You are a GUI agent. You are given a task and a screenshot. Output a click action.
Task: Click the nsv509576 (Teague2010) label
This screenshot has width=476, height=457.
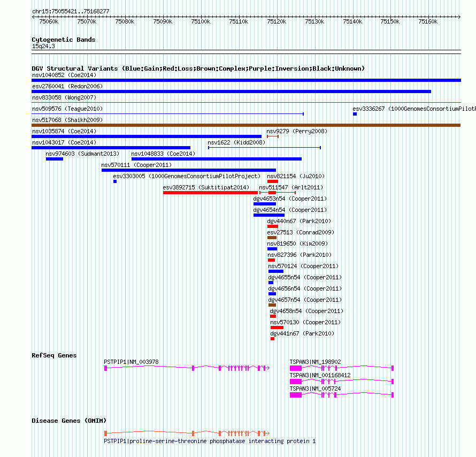coord(67,109)
